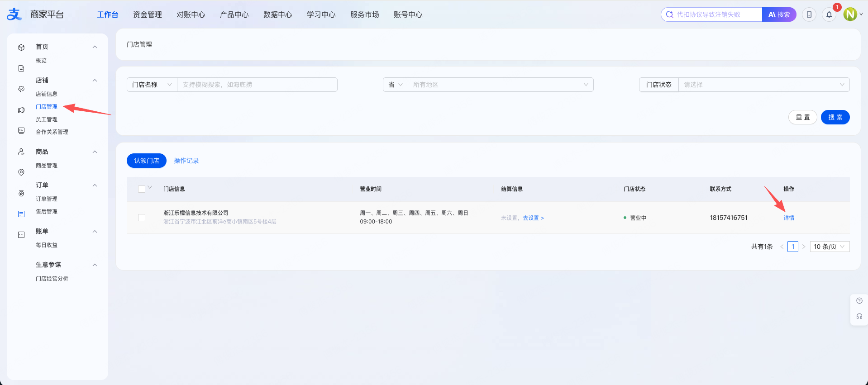Viewport: 868px width, 385px height.
Task: Open the 所有地区 region selector
Action: point(501,85)
